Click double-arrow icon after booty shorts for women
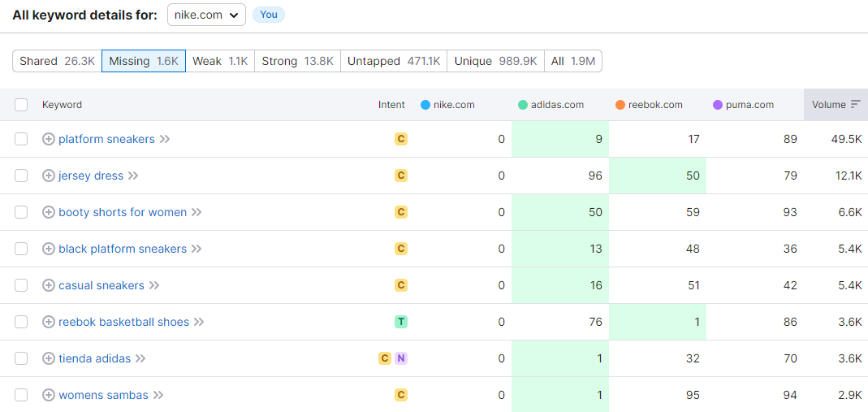Screen dimensions: 868x412 196,212
